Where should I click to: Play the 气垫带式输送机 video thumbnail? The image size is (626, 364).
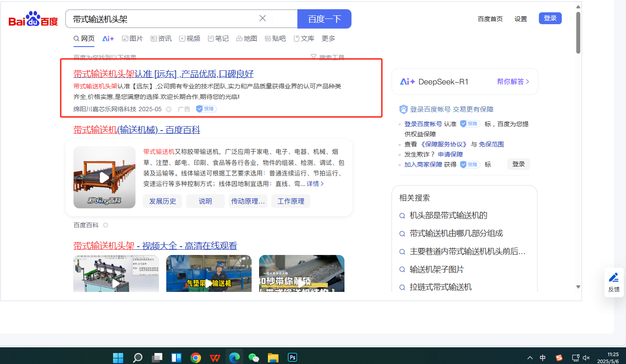209,273
